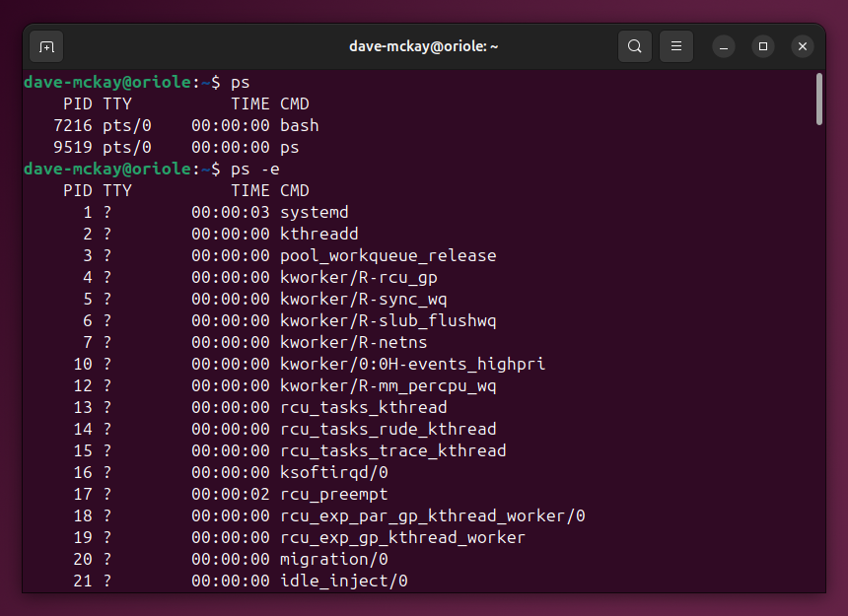Screen dimensions: 848x616
Task: Open the hamburger menu
Action: pos(676,46)
